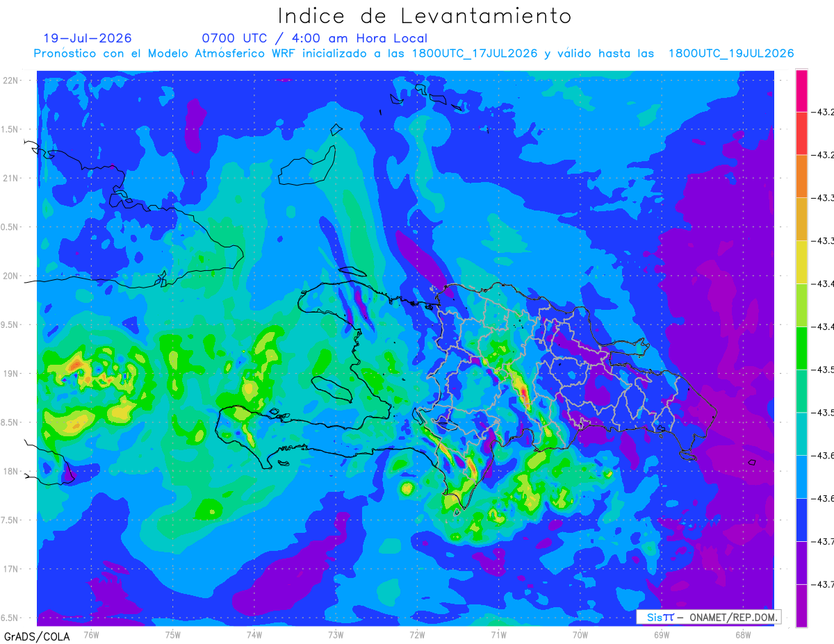
Task: Click the 0700 UTC / 4:00 am Hora Local text
Action: 314,38
